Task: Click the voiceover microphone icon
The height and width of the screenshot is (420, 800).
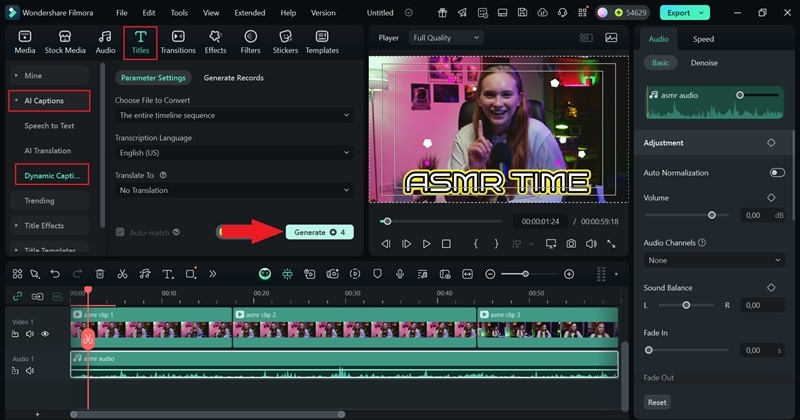Action: click(400, 274)
